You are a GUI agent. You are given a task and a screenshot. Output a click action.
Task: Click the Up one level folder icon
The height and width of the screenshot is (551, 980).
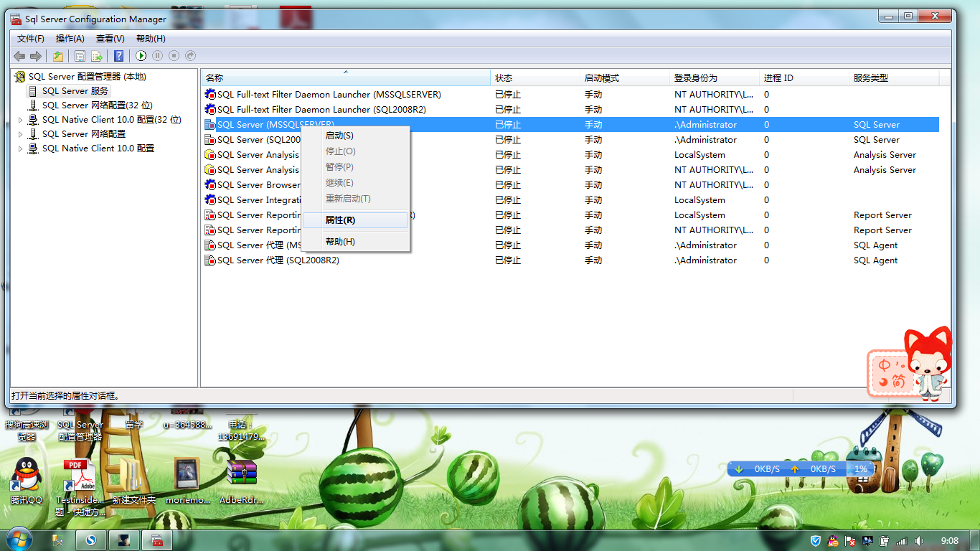pyautogui.click(x=58, y=56)
